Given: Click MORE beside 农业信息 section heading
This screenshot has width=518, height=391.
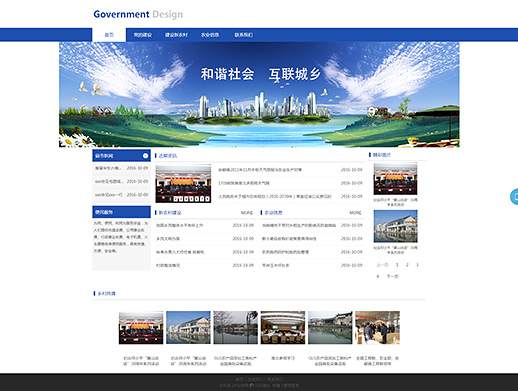Looking at the screenshot, I should 355,213.
